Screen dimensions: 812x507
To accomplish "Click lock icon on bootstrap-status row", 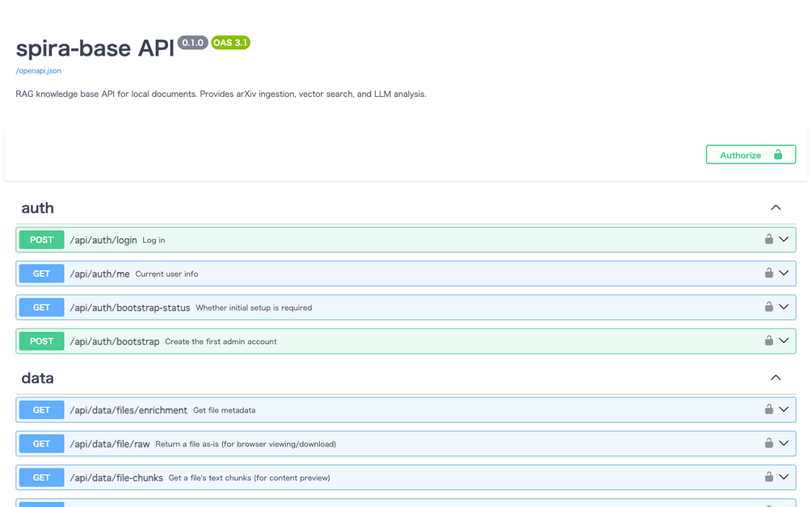I will tap(769, 307).
